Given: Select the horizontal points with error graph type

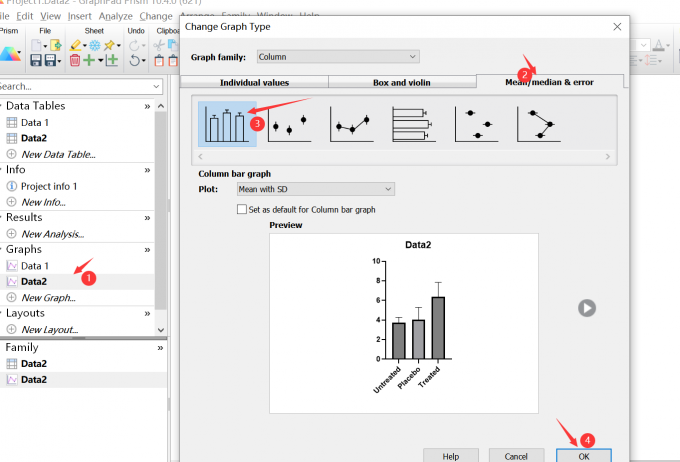Looking at the screenshot, I should point(476,124).
